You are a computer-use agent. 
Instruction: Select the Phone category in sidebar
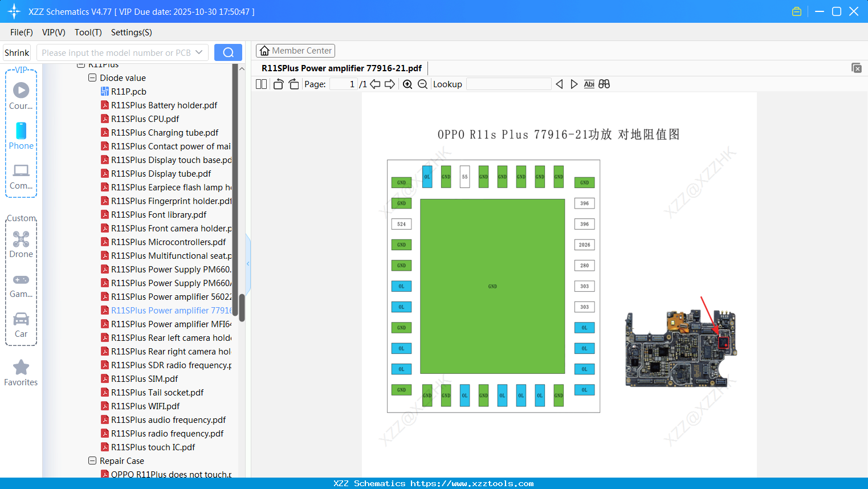click(21, 136)
